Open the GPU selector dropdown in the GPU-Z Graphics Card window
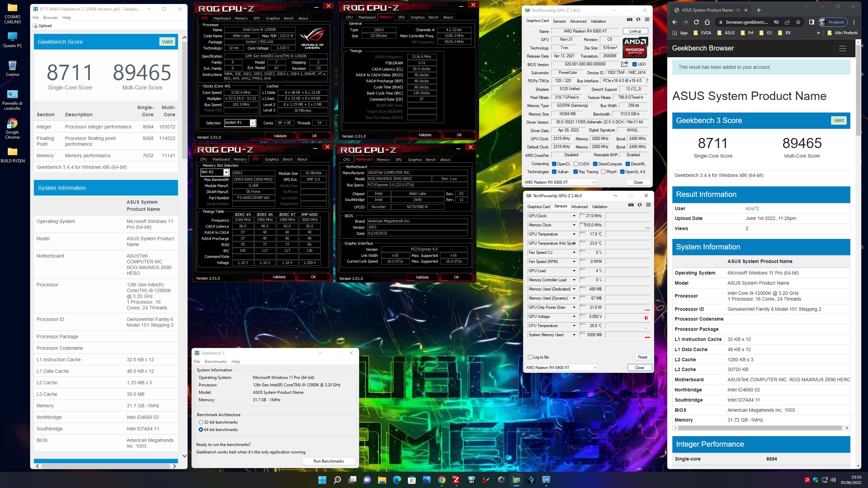Image resolution: width=868 pixels, height=488 pixels. 560,182
